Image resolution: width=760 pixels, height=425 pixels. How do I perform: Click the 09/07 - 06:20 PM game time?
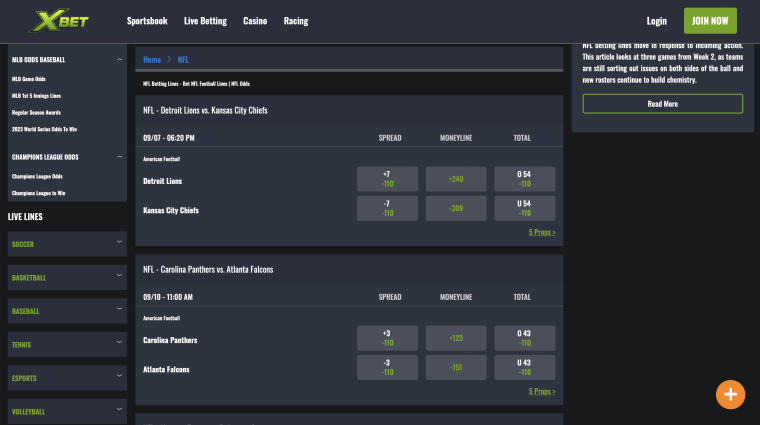169,138
